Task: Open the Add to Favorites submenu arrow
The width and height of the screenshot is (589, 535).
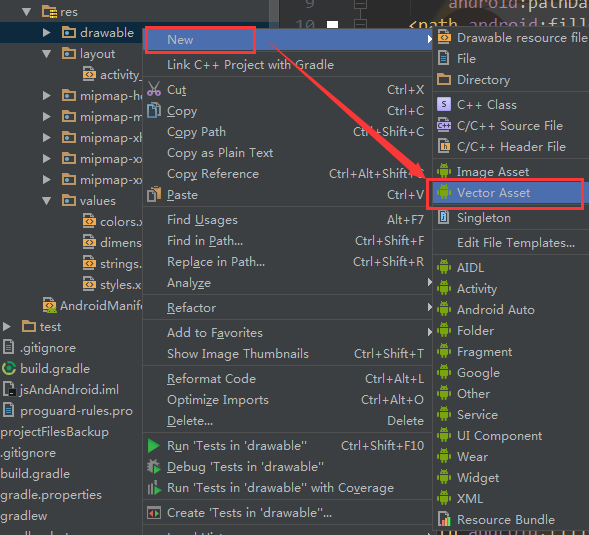Action: pyautogui.click(x=429, y=332)
